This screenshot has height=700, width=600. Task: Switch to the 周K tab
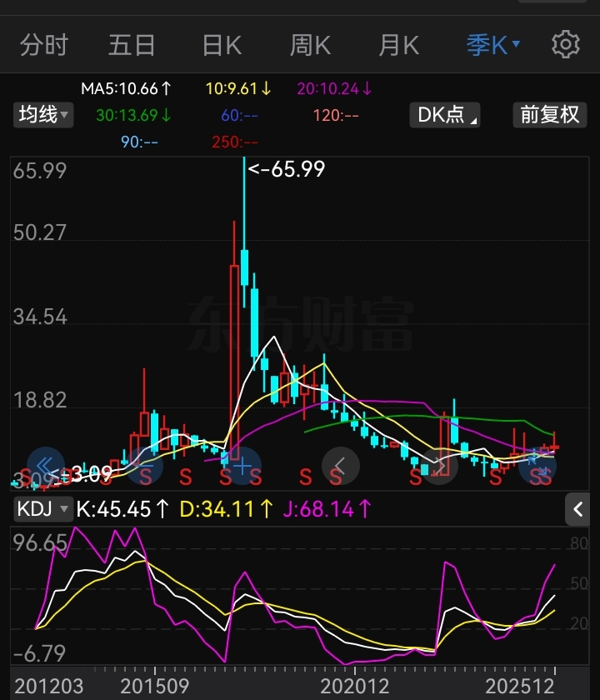[x=310, y=45]
